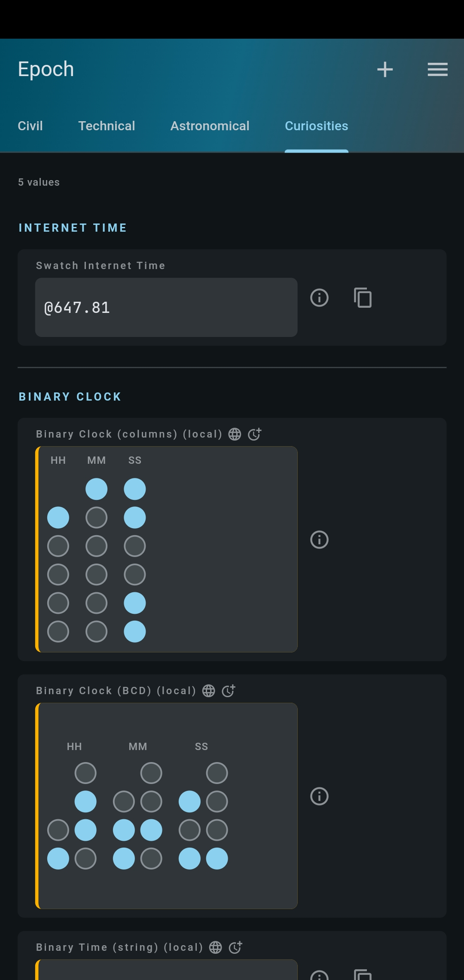This screenshot has width=464, height=980.
Task: Click the Binary Clock columns display panel
Action: click(x=166, y=549)
